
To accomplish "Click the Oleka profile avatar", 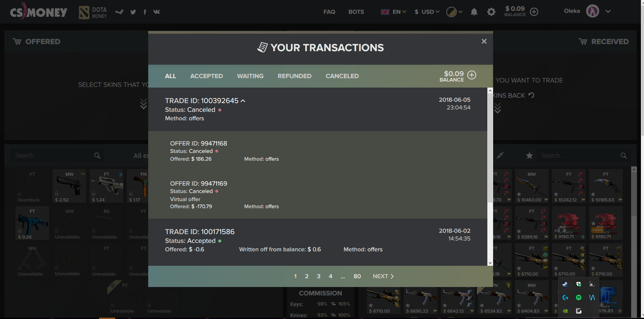I will (592, 11).
